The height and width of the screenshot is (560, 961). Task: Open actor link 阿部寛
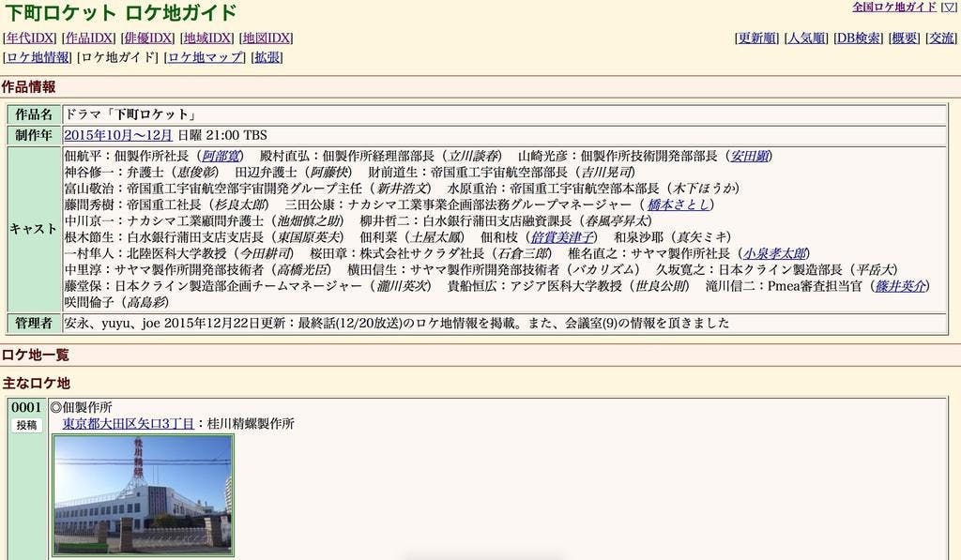220,157
